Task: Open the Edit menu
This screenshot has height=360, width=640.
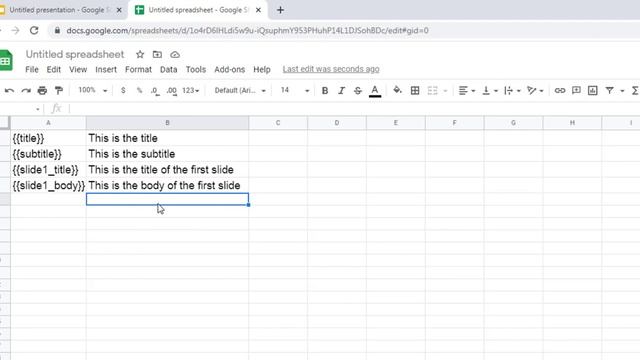Action: 53,69
